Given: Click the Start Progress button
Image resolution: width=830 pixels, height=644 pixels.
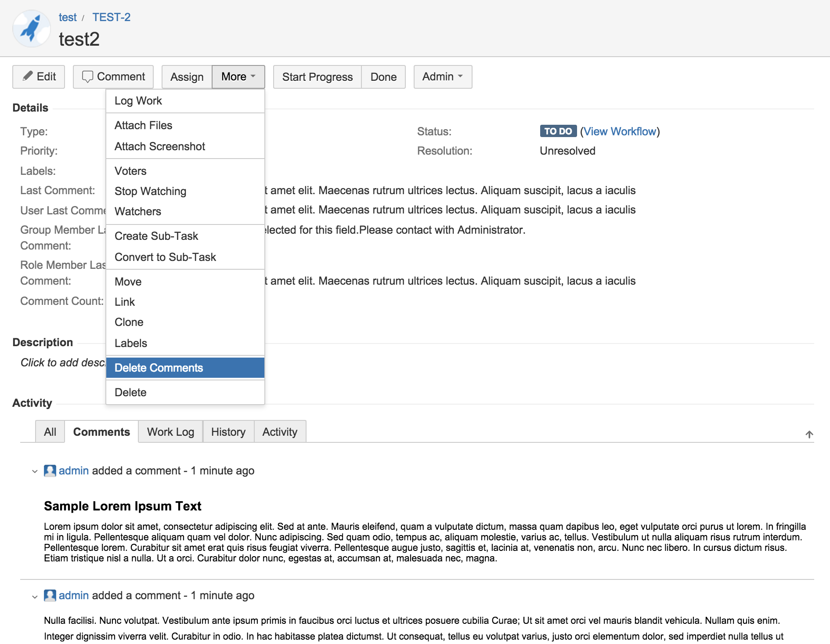Looking at the screenshot, I should 318,77.
